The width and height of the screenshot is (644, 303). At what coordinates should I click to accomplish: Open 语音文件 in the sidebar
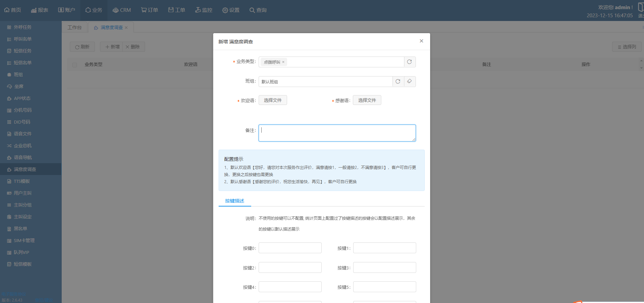[x=22, y=134]
